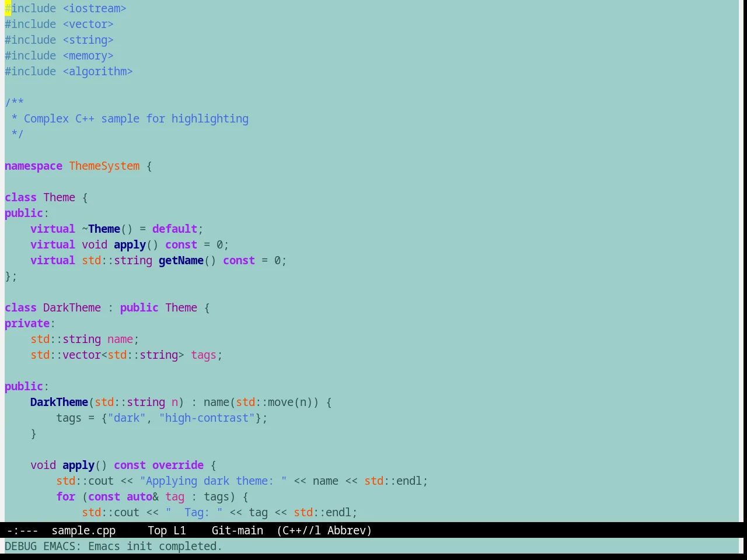This screenshot has height=560, width=747.
Task: Click the Git-main indicator in mode line
Action: [238, 530]
